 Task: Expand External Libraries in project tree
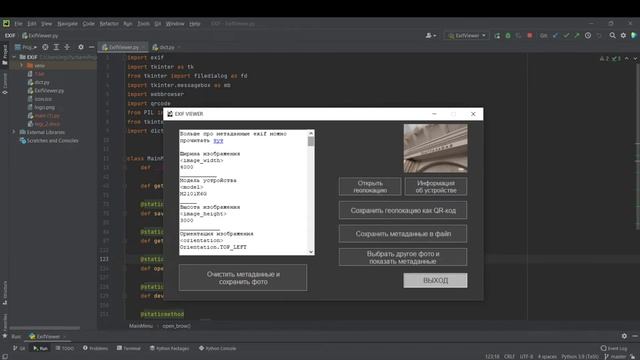[13, 132]
